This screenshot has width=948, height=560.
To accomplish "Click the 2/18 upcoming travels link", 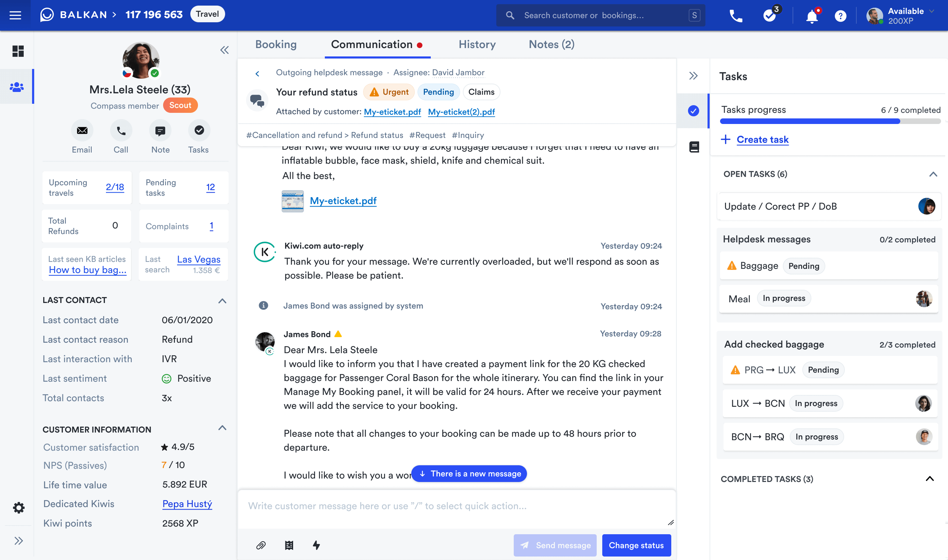I will pyautogui.click(x=115, y=187).
